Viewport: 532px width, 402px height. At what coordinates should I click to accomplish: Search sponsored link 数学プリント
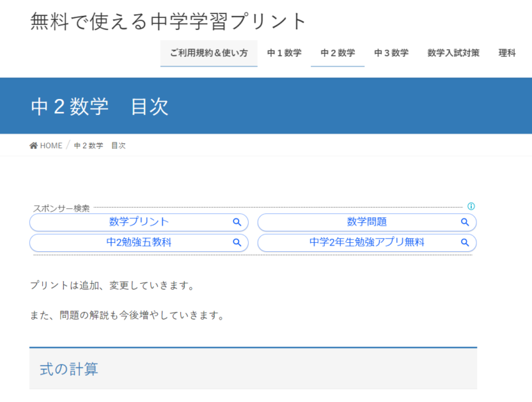[139, 222]
